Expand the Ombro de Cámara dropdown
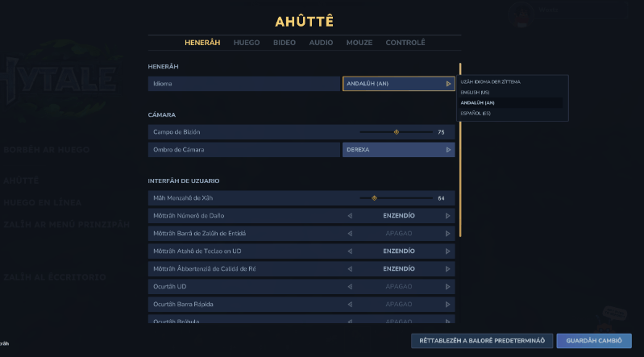The height and width of the screenshot is (357, 644). click(398, 149)
